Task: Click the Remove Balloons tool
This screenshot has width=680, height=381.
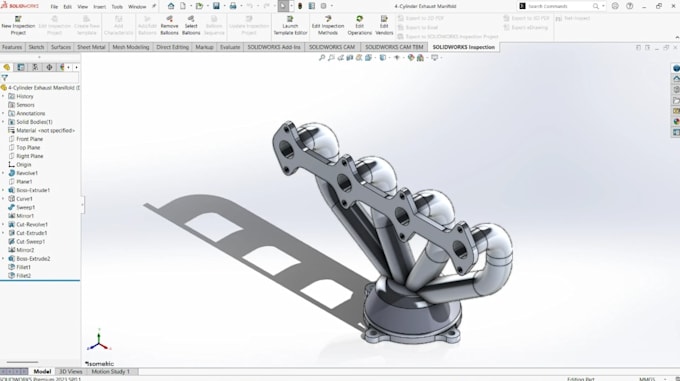Action: (169, 26)
